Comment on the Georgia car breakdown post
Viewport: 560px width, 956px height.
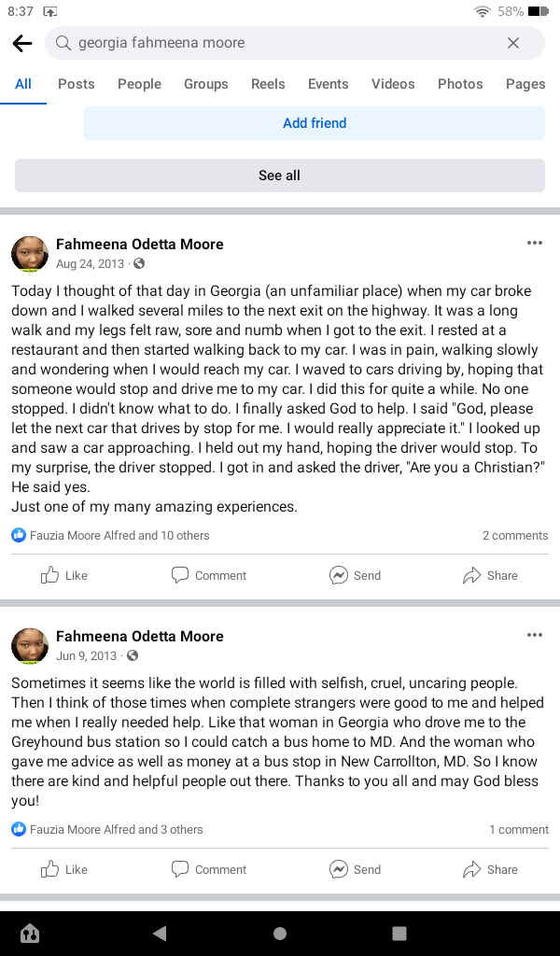click(x=209, y=575)
